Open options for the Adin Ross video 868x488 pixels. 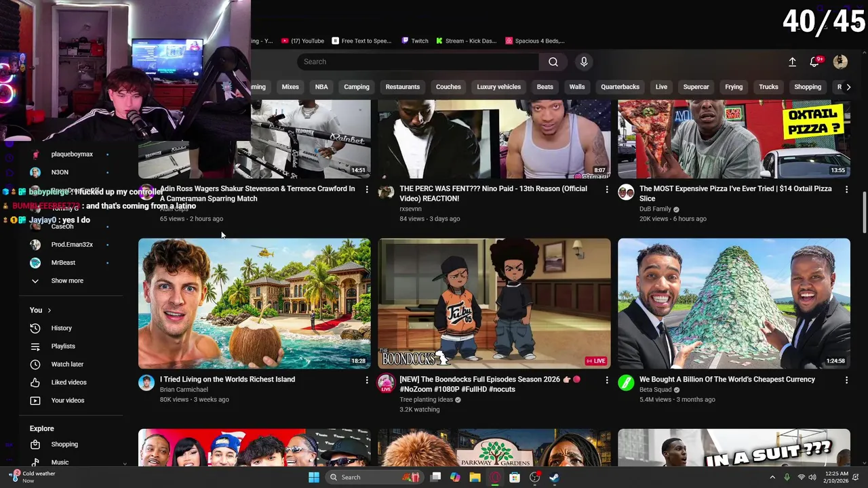click(367, 189)
